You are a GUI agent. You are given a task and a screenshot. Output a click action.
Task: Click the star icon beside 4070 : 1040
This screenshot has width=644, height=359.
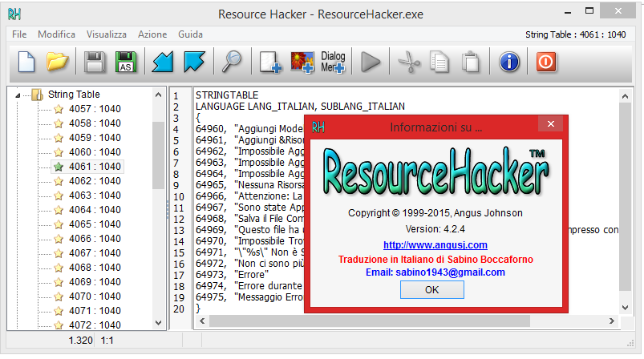tap(59, 296)
